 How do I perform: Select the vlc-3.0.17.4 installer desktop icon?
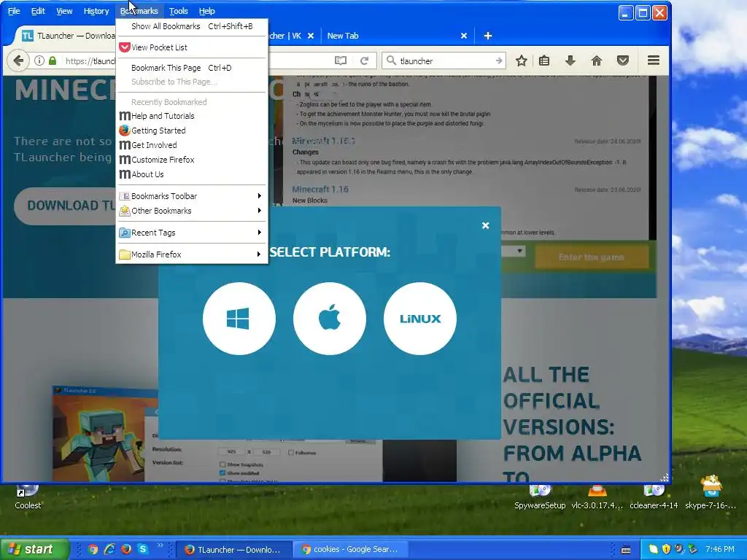tap(597, 497)
